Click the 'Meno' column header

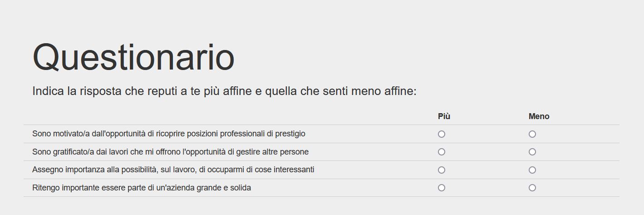tap(539, 116)
